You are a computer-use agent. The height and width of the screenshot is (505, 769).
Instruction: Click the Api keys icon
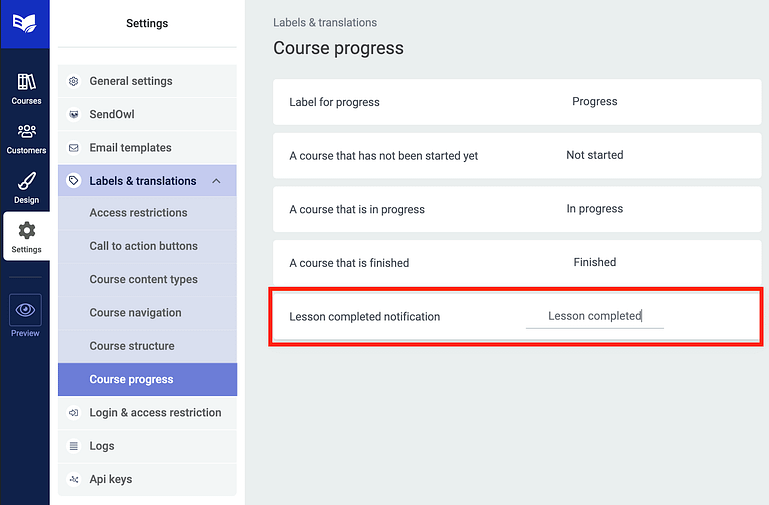tap(73, 480)
